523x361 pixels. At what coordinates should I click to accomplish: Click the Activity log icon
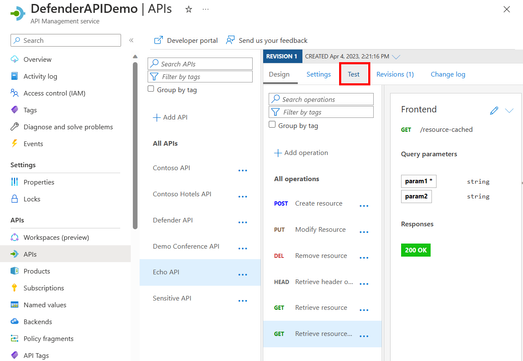[14, 76]
